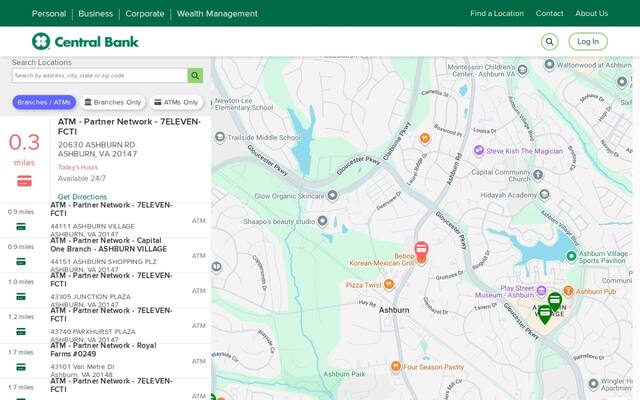This screenshot has width=640, height=400.
Task: Click 20630 ASHBURN RD address text
Action: pyautogui.click(x=96, y=144)
